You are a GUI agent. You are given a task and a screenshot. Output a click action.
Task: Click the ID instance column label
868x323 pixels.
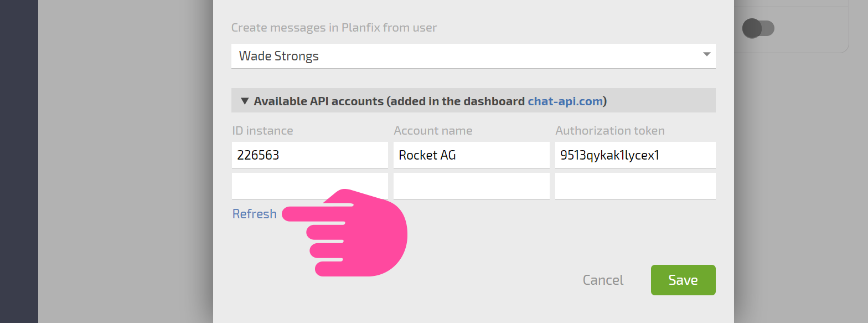click(262, 131)
